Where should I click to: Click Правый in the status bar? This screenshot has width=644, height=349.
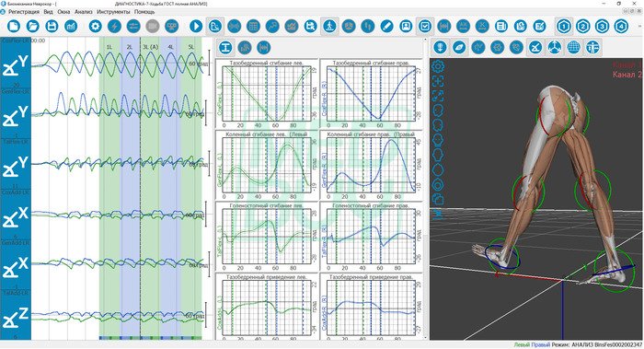click(x=541, y=345)
